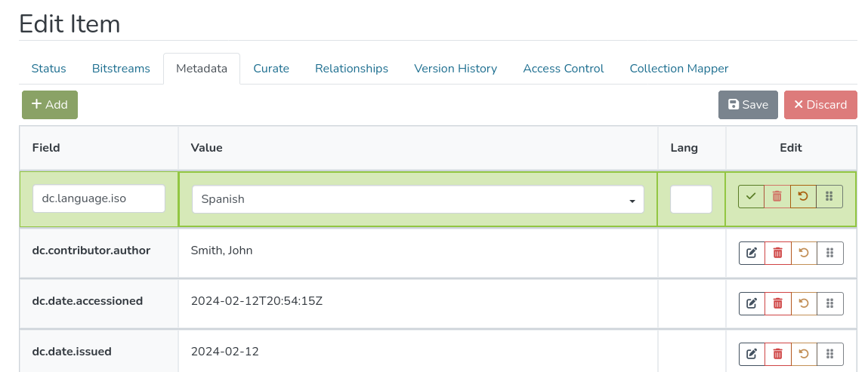Open the Spanish language dropdown
The image size is (868, 372).
click(x=418, y=199)
